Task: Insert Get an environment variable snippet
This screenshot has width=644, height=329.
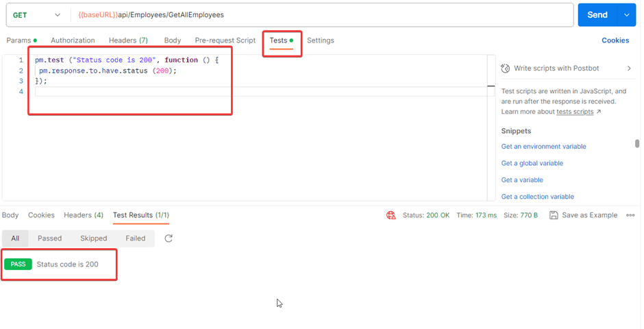Action: pyautogui.click(x=543, y=146)
